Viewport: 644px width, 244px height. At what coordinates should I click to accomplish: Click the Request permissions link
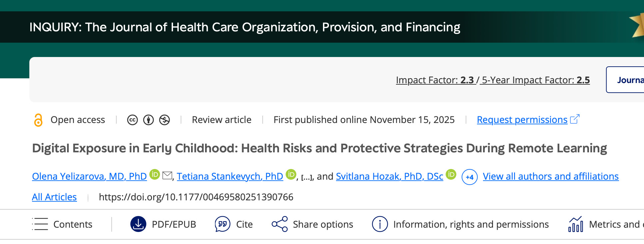coord(522,120)
